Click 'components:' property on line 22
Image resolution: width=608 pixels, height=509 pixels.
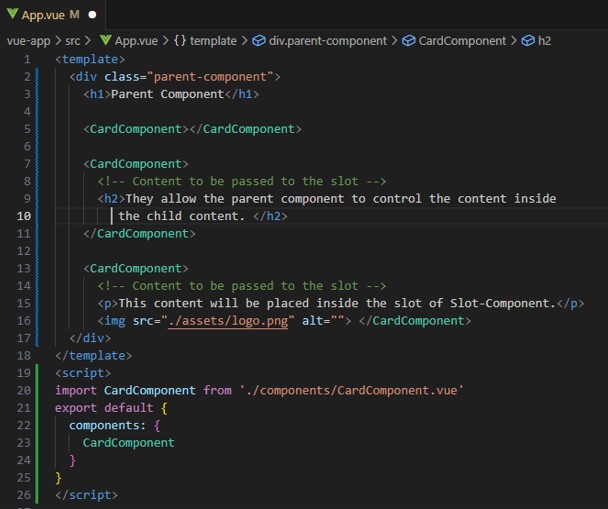coord(107,425)
